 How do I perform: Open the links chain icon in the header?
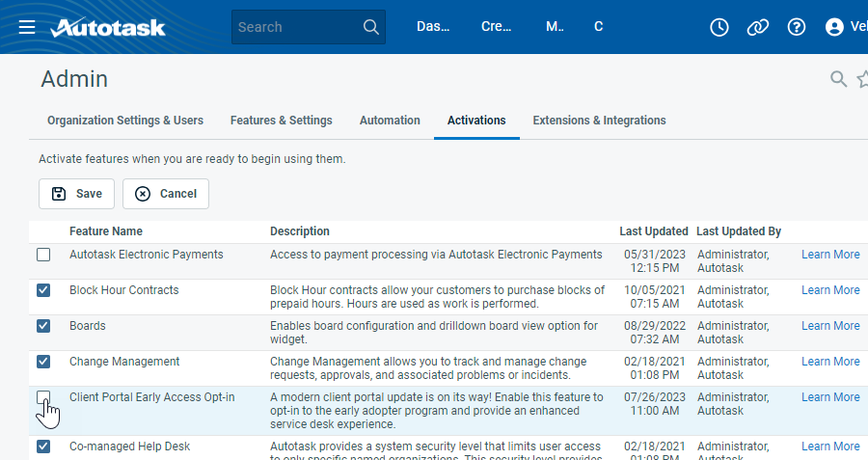[758, 27]
